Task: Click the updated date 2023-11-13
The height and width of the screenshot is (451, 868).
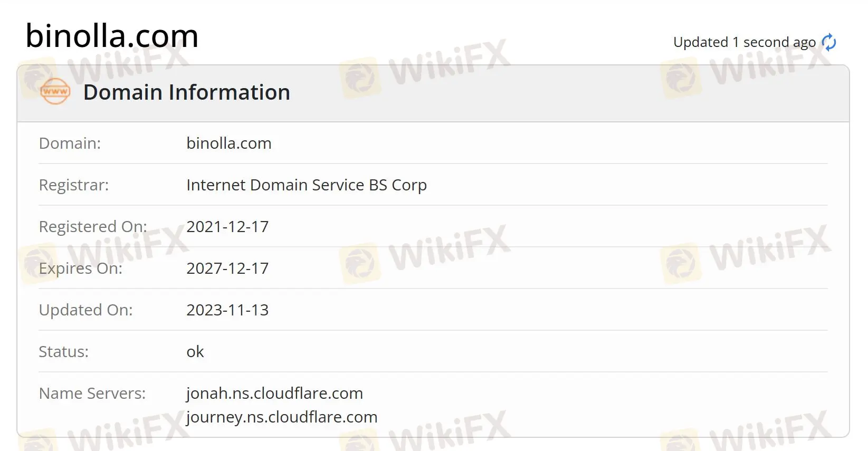Action: pos(227,310)
